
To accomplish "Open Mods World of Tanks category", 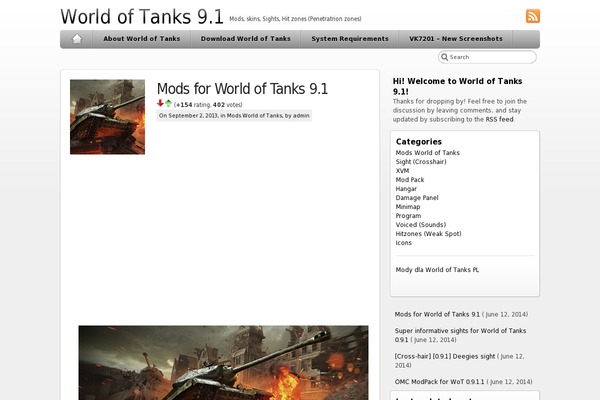I will (x=428, y=153).
